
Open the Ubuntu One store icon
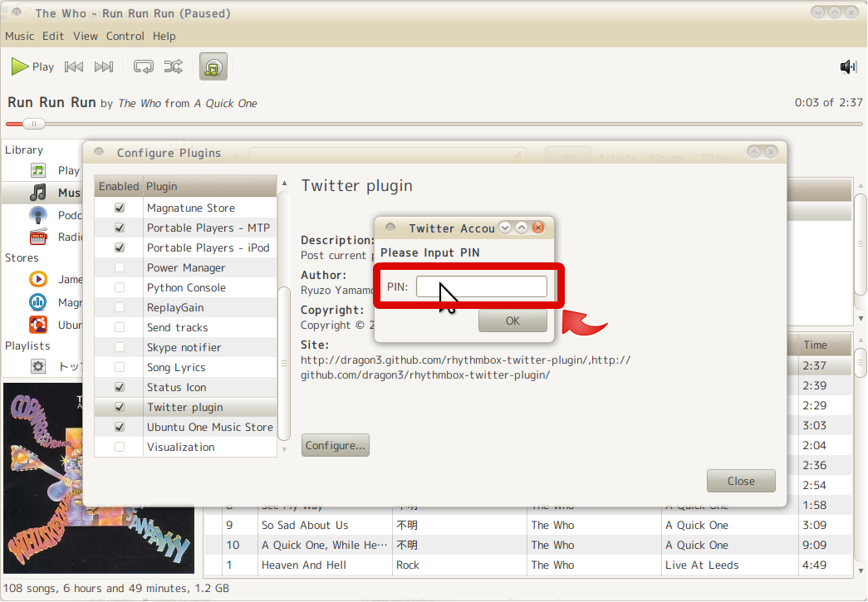click(37, 325)
